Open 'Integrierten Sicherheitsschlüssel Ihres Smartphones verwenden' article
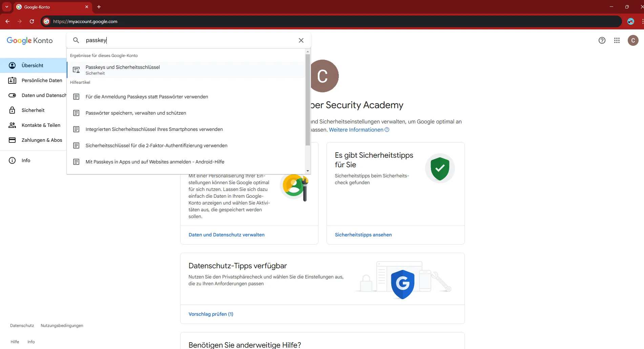The height and width of the screenshot is (349, 644). (186, 129)
